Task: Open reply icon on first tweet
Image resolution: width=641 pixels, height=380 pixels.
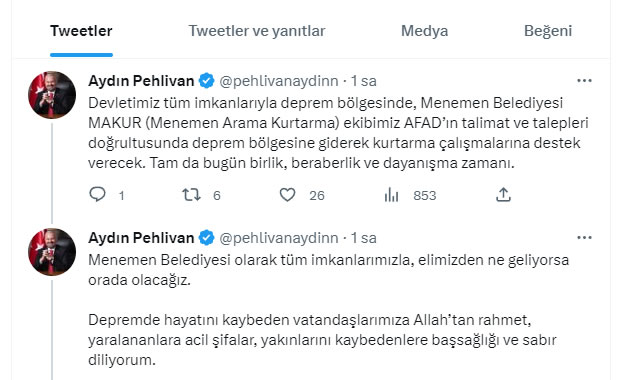Action: click(97, 194)
